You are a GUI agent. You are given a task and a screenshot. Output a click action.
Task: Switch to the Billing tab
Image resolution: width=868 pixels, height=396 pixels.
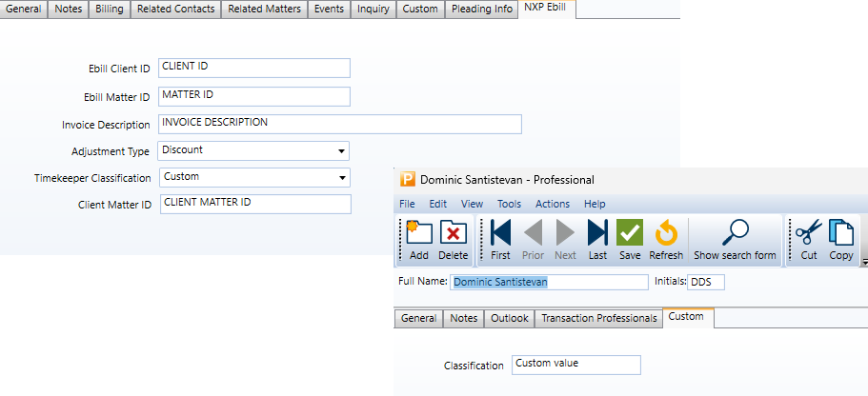pos(110,10)
